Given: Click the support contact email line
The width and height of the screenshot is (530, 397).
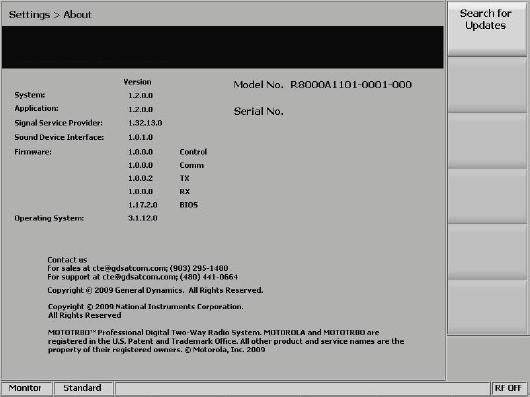Looking at the screenshot, I should tap(143, 277).
